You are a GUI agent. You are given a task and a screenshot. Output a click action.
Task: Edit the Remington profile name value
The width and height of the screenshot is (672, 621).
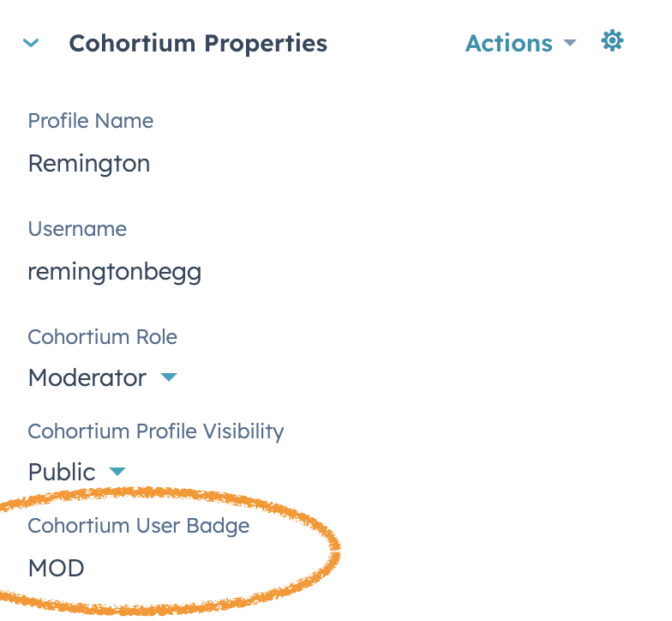point(89,165)
